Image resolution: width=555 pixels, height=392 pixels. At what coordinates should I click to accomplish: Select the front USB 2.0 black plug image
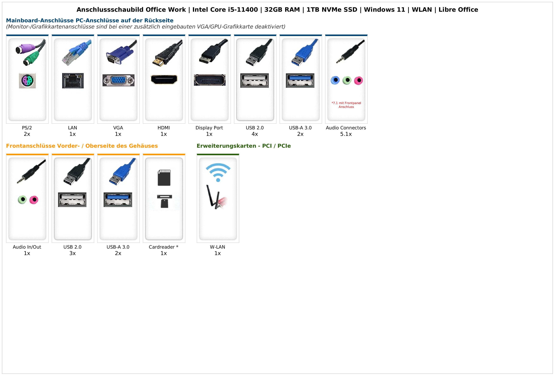77,172
